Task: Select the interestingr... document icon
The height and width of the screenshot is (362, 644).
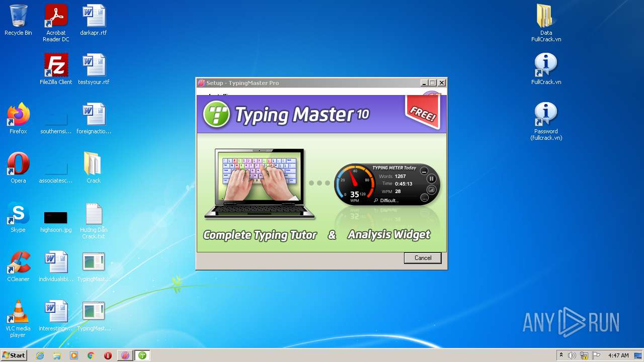Action: click(56, 316)
